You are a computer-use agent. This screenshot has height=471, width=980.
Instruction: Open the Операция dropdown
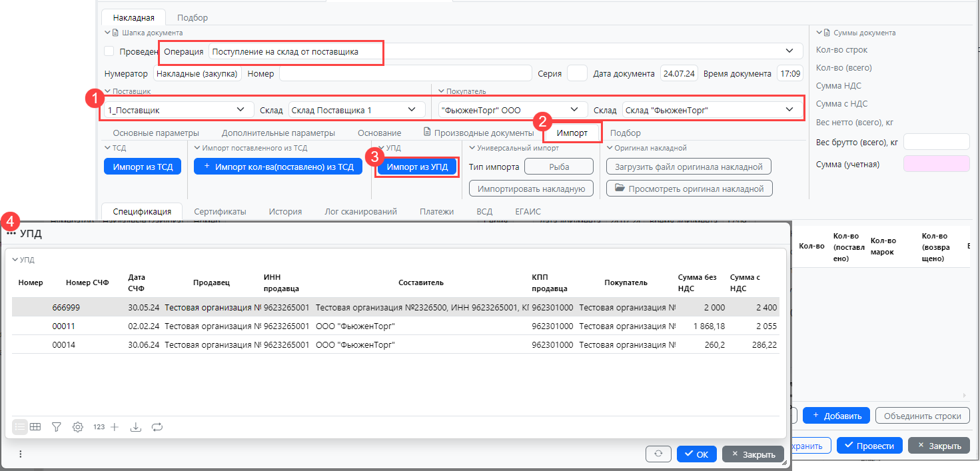789,51
